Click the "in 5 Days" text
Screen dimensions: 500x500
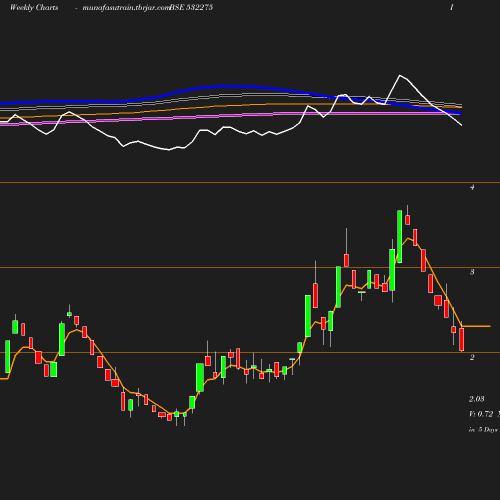483,430
